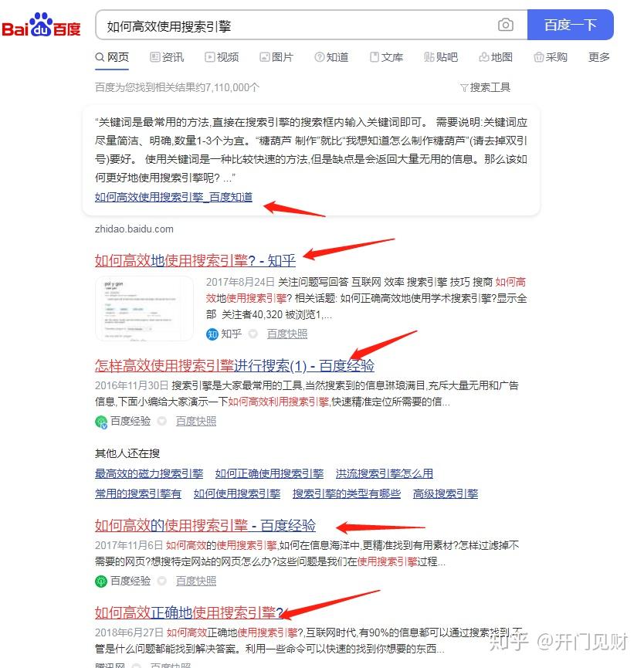The image size is (644, 668).
Task: Click inside the search input field
Action: coord(298,25)
